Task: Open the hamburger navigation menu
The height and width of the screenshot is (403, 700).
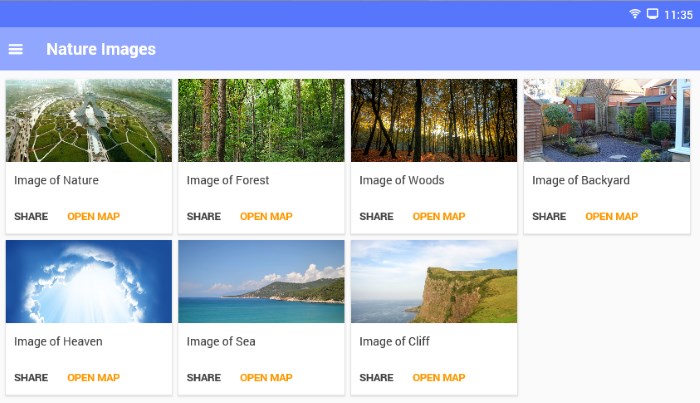Action: tap(16, 49)
